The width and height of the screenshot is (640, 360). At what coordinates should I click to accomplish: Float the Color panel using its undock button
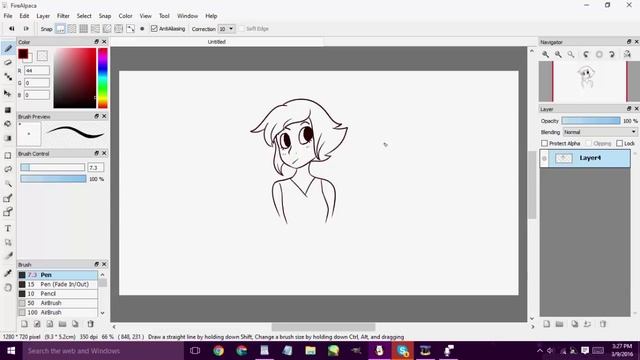(x=97, y=42)
